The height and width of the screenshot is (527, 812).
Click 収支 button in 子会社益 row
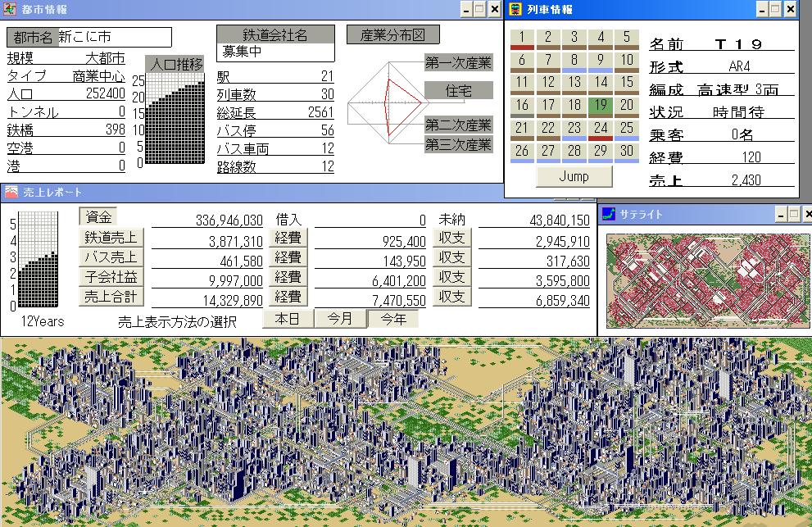pos(451,277)
